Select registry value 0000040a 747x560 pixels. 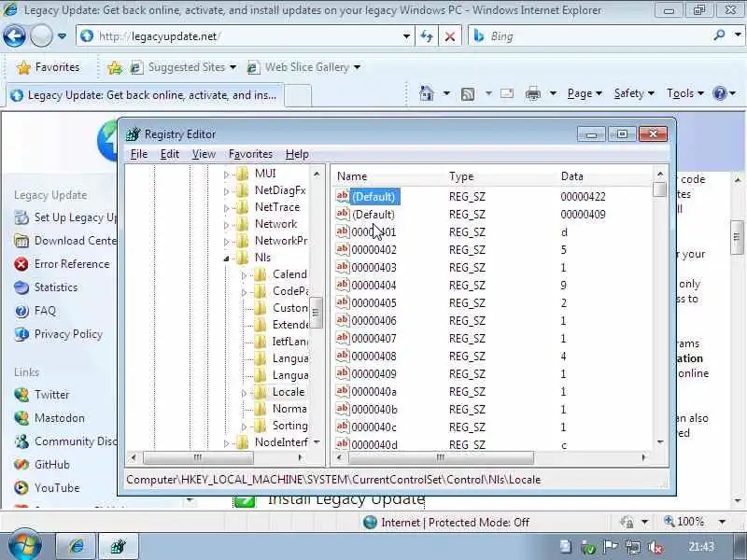click(x=374, y=392)
